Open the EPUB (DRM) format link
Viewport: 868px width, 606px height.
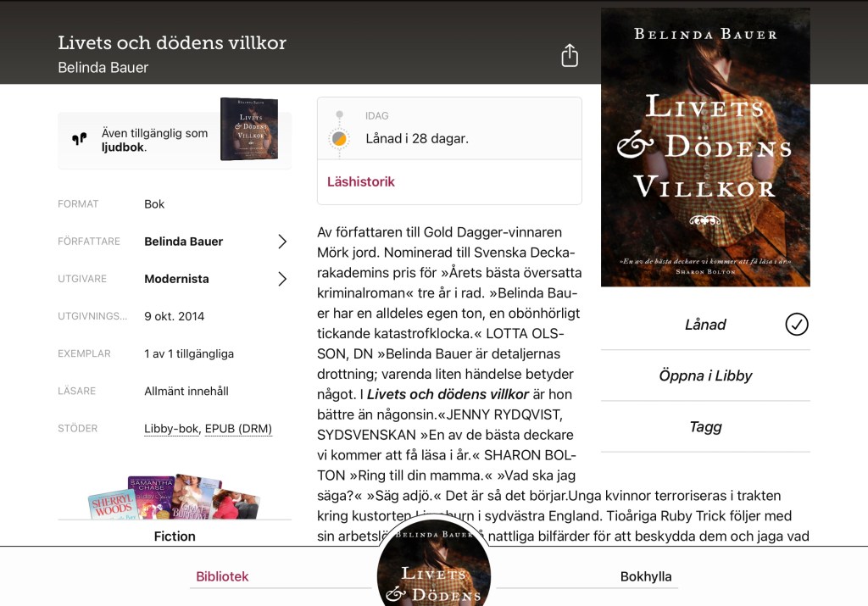(238, 429)
